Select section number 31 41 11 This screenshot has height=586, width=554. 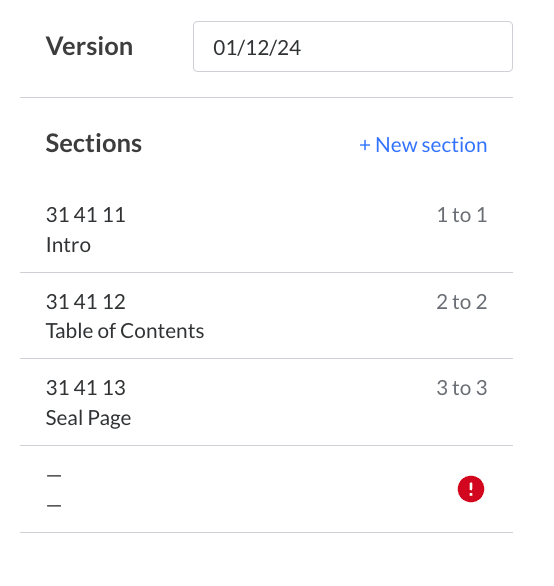coord(86,215)
